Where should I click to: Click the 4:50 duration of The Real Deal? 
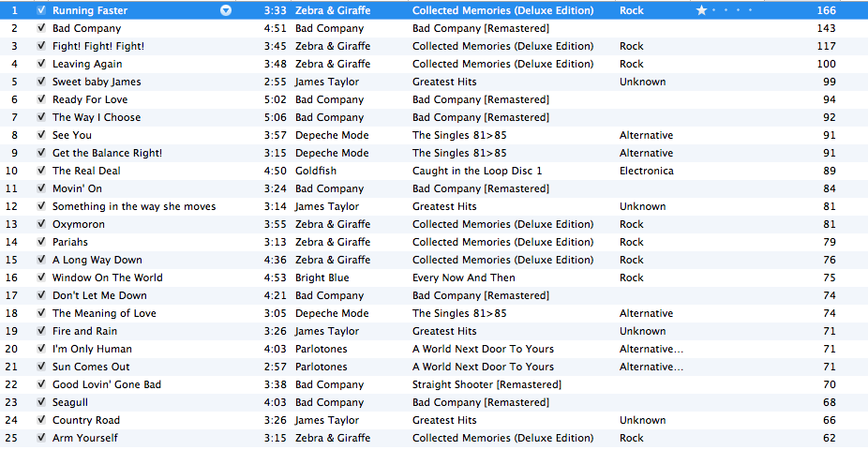coord(276,171)
